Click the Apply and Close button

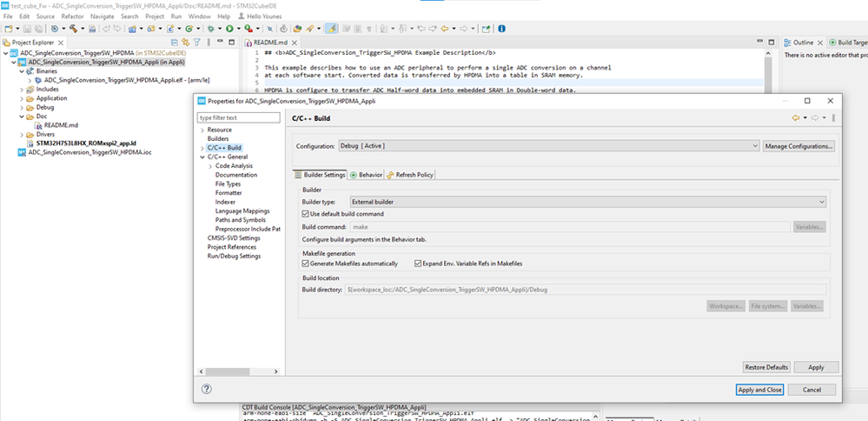[759, 390]
